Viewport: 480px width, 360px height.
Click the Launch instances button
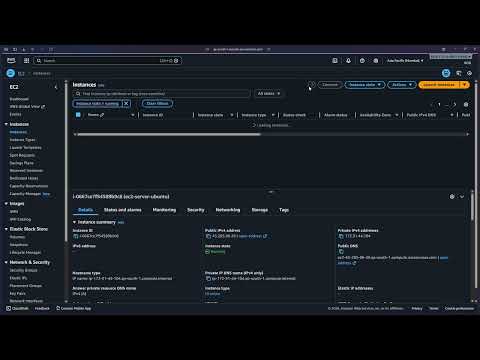point(439,85)
